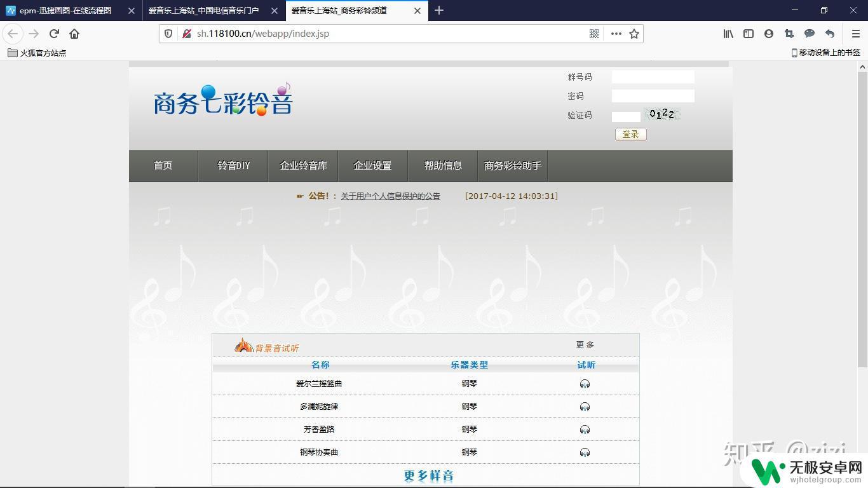Click the 更多 link in 背景音试听
This screenshot has width=868, height=488.
pyautogui.click(x=585, y=345)
